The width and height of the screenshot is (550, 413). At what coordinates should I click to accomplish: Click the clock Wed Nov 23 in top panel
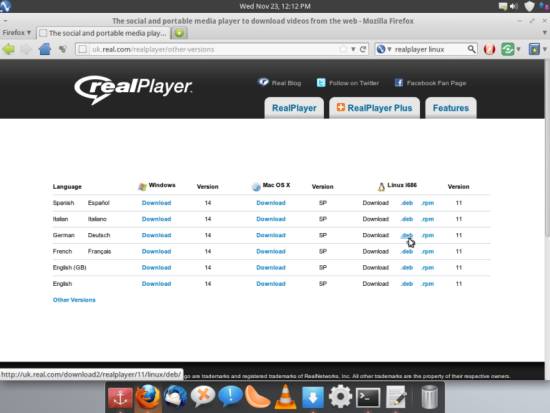[275, 6]
